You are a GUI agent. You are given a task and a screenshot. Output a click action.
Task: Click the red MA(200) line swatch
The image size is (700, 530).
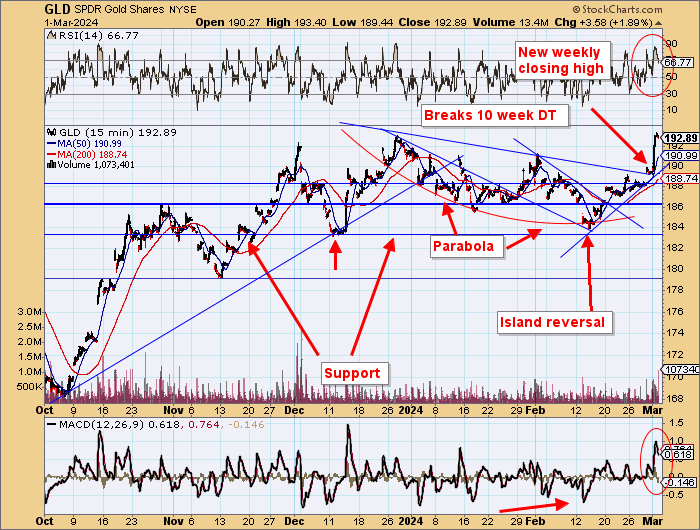tap(52, 154)
